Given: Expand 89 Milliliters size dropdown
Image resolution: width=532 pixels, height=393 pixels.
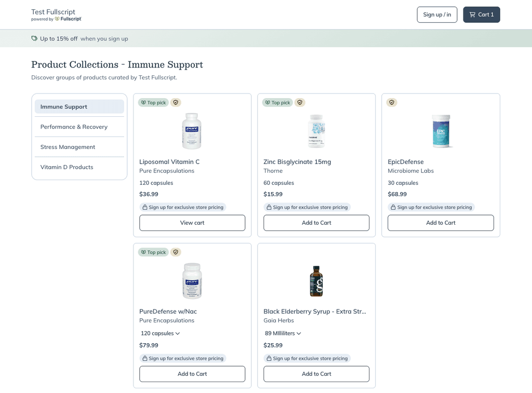Looking at the screenshot, I should pos(283,333).
